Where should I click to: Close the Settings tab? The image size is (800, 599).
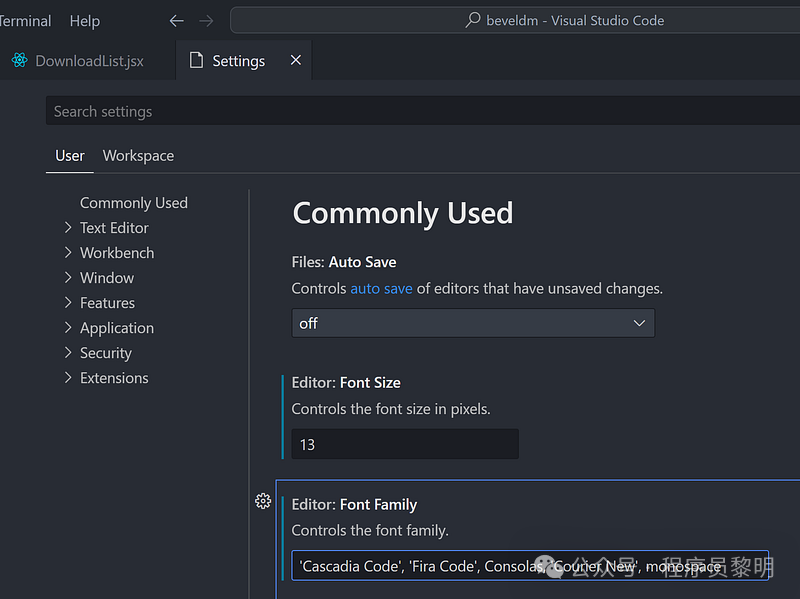point(295,60)
